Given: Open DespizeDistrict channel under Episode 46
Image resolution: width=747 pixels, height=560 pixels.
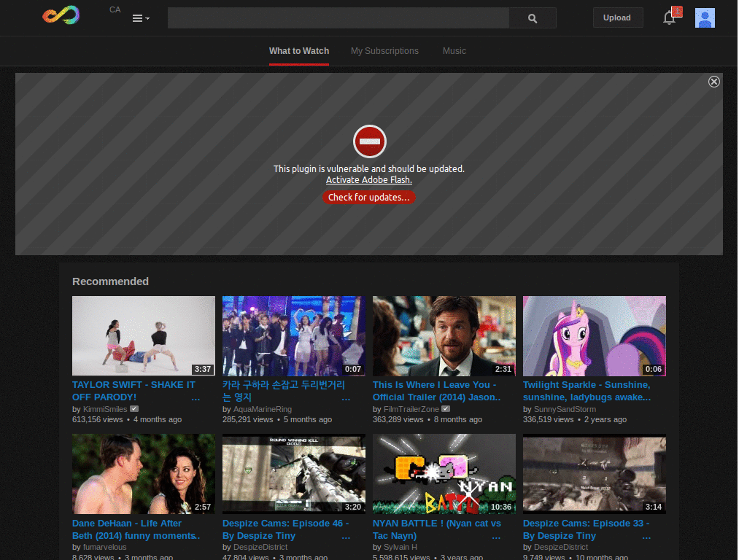Looking at the screenshot, I should (x=260, y=547).
